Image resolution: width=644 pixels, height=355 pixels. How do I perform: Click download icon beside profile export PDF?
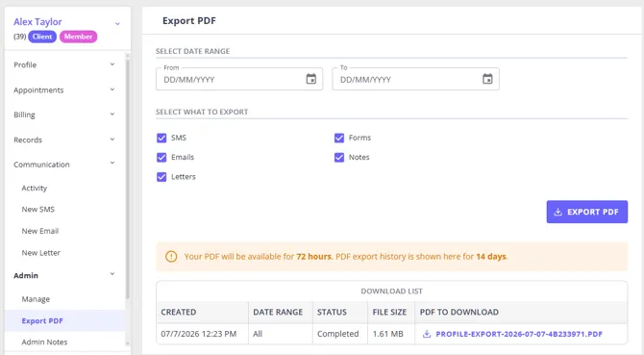pos(427,334)
